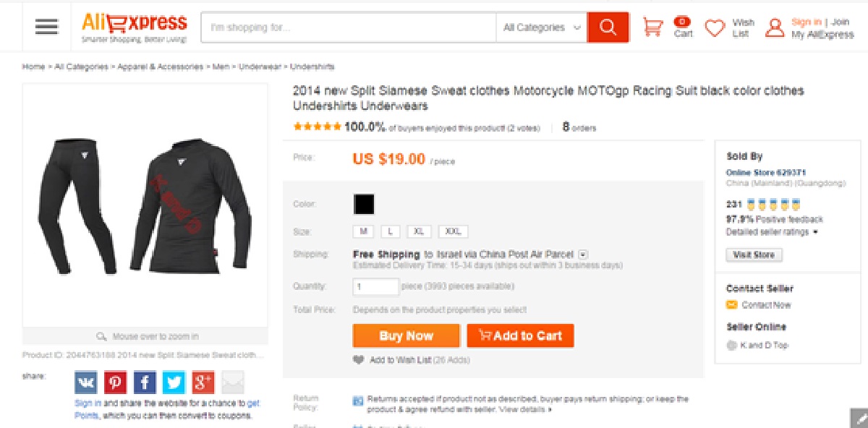This screenshot has height=428, width=868.
Task: Open the Wish List heart icon
Action: click(715, 27)
